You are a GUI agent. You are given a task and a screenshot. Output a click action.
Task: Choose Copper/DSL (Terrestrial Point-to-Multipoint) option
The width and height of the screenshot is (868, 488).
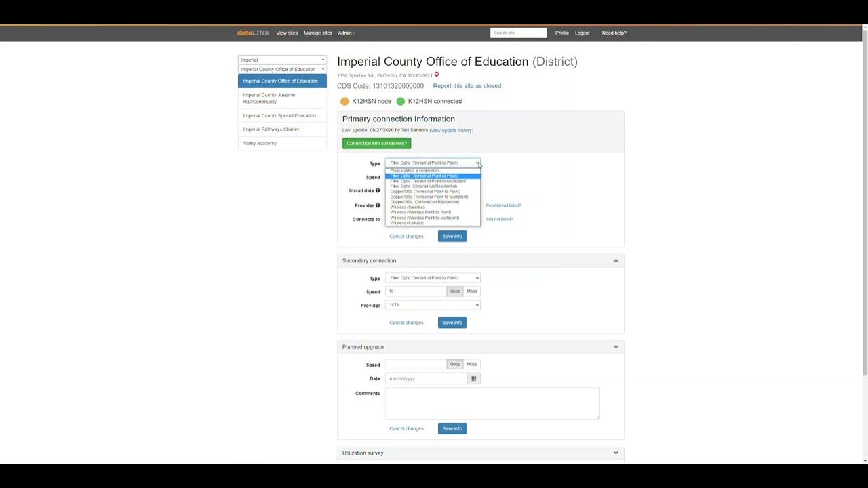433,197
